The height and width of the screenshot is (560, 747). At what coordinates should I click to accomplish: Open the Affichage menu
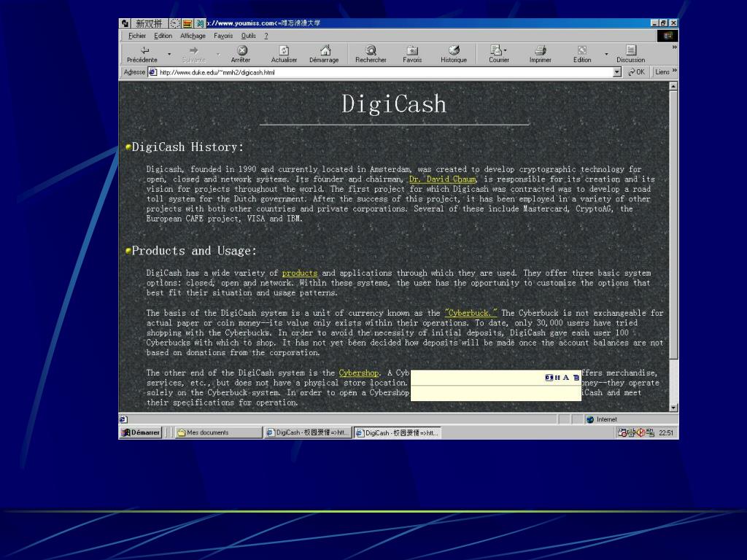pyautogui.click(x=193, y=36)
